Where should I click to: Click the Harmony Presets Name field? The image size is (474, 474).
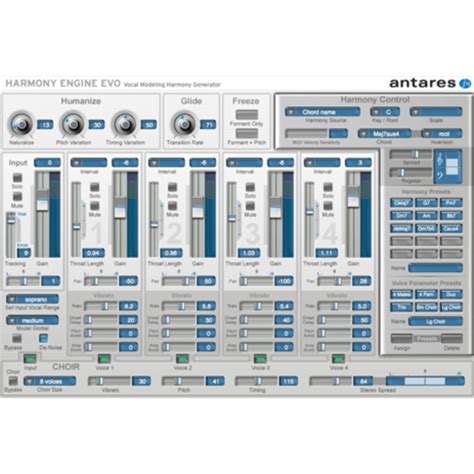[x=436, y=268]
